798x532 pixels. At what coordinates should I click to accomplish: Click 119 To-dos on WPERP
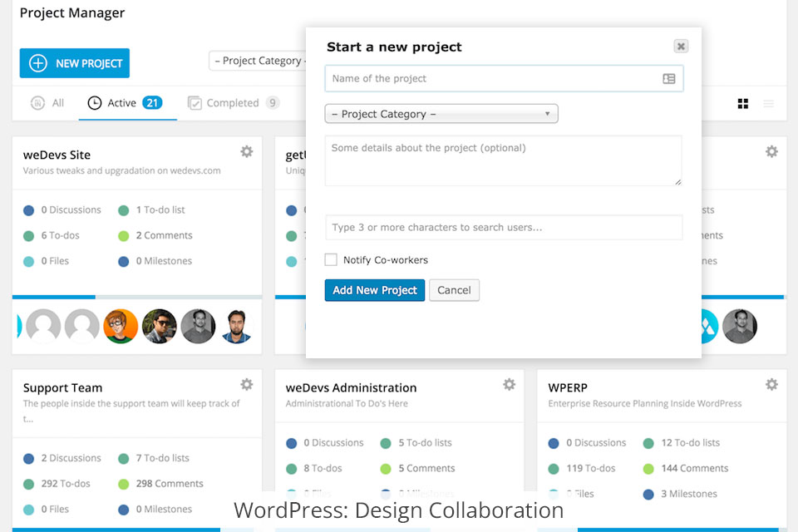click(x=591, y=468)
